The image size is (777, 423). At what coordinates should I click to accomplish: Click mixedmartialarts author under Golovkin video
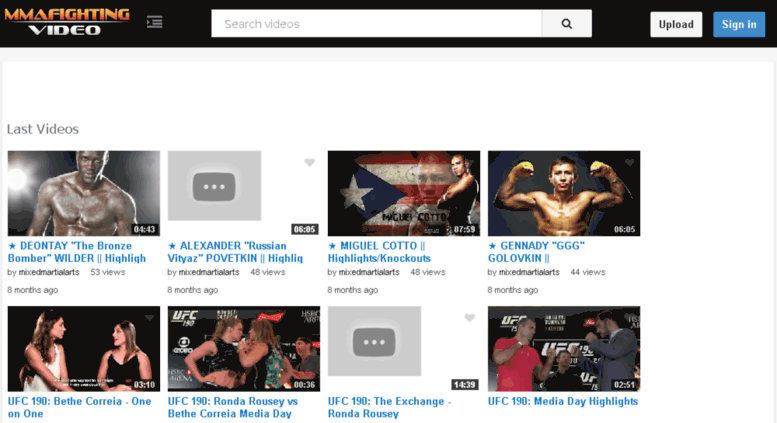click(529, 272)
